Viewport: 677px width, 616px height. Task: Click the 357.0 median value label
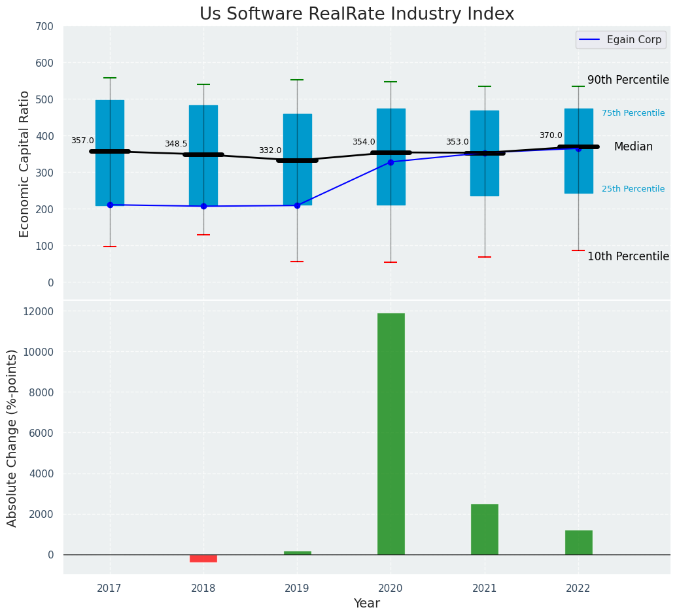[82, 141]
